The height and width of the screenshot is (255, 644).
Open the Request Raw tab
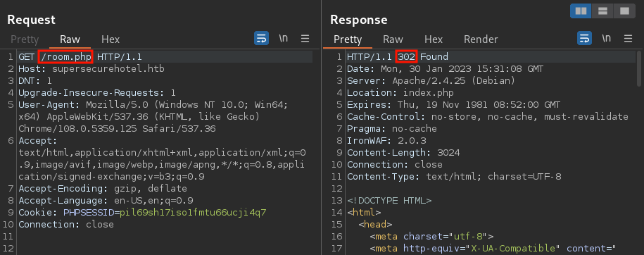pyautogui.click(x=70, y=39)
